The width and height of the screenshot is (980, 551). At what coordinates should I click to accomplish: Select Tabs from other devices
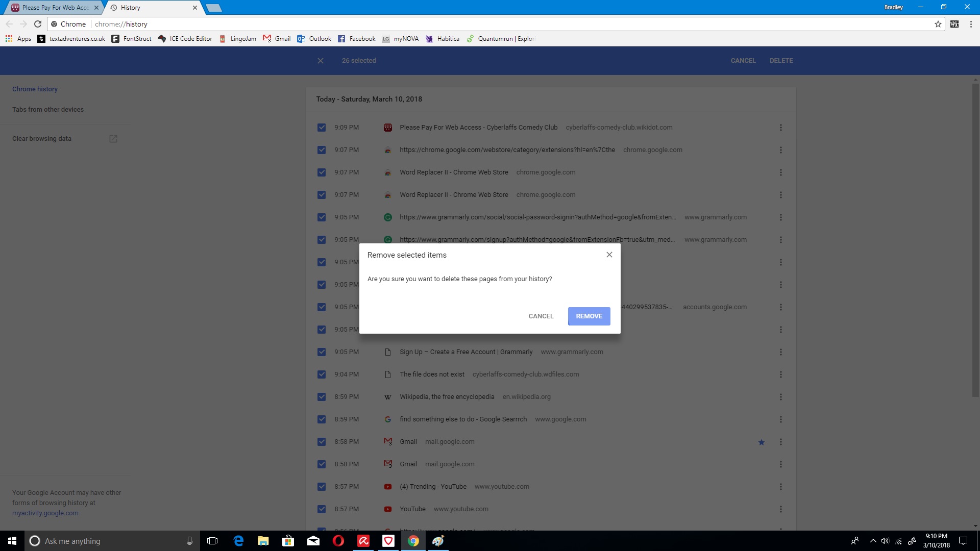pos(48,110)
